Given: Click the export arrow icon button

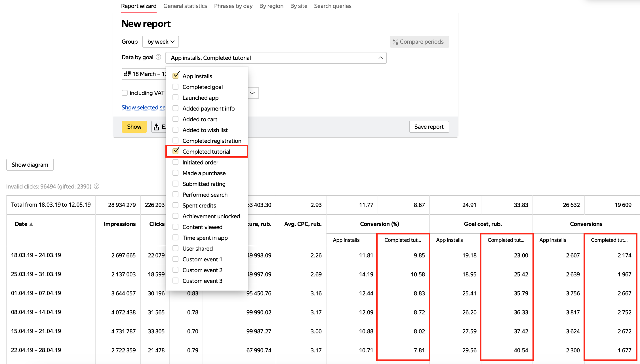Looking at the screenshot, I should click(156, 127).
